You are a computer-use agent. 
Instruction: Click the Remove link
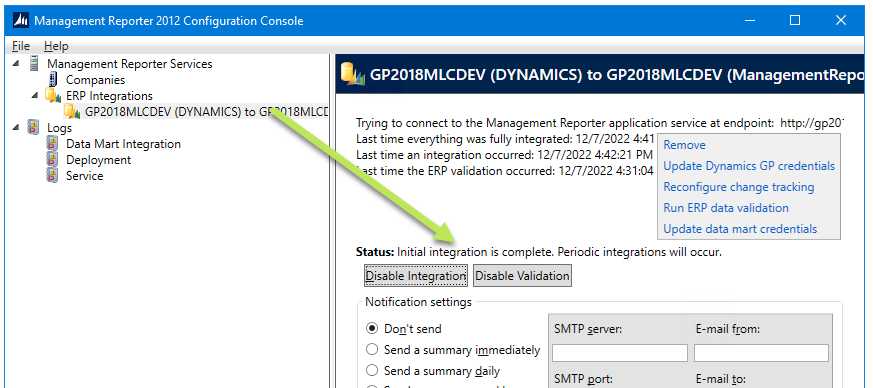[x=684, y=145]
